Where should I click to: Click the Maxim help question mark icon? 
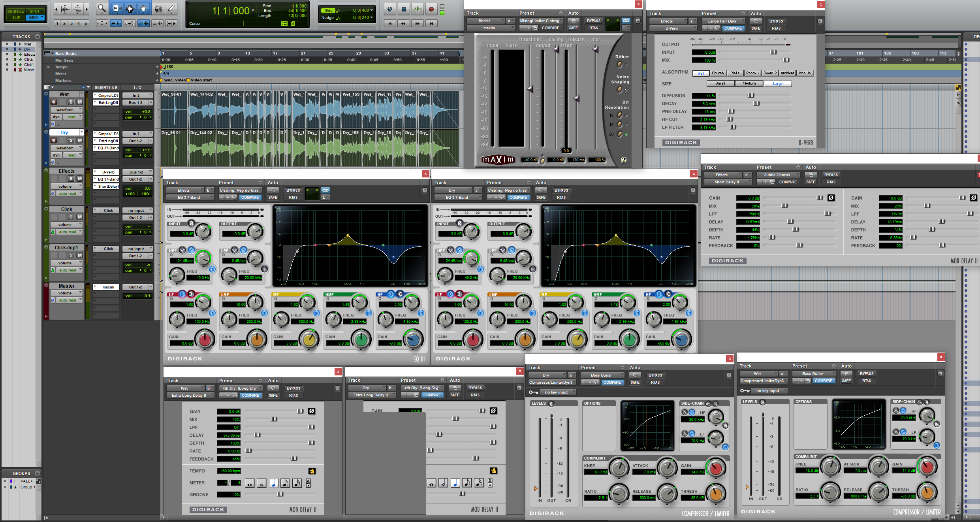click(x=624, y=160)
